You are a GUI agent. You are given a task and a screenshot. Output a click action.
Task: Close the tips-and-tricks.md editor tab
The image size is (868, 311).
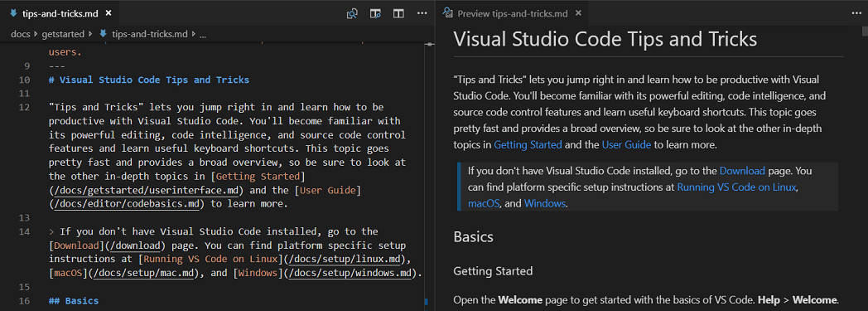108,13
